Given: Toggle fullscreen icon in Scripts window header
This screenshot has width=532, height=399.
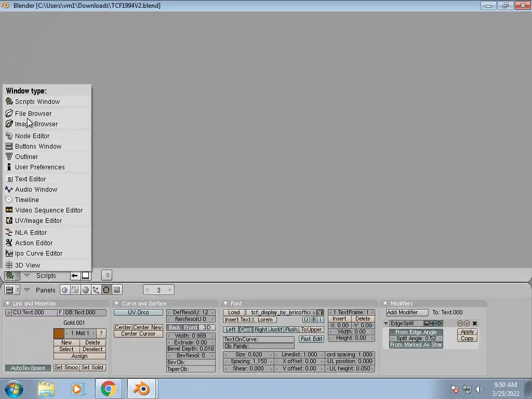Looking at the screenshot, I should coord(86,275).
